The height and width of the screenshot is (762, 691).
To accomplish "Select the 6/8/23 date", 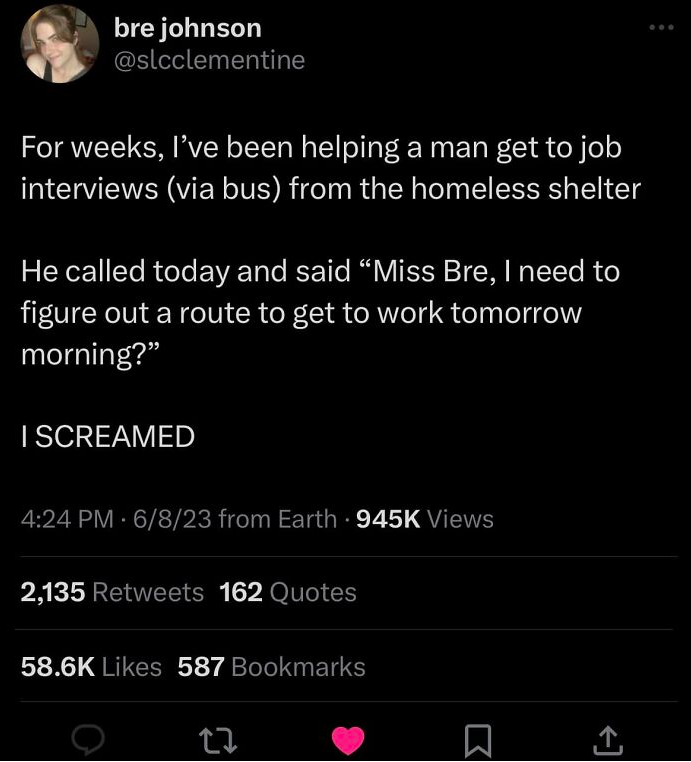I will (x=173, y=519).
